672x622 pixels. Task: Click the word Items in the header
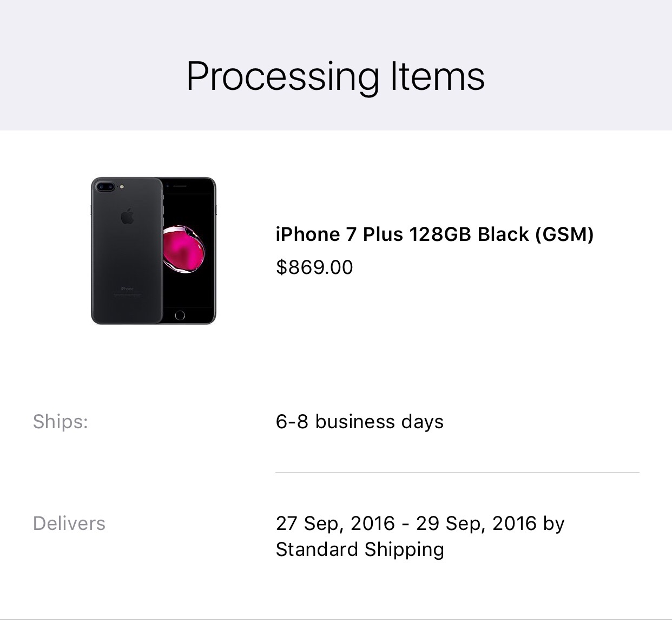pos(437,76)
